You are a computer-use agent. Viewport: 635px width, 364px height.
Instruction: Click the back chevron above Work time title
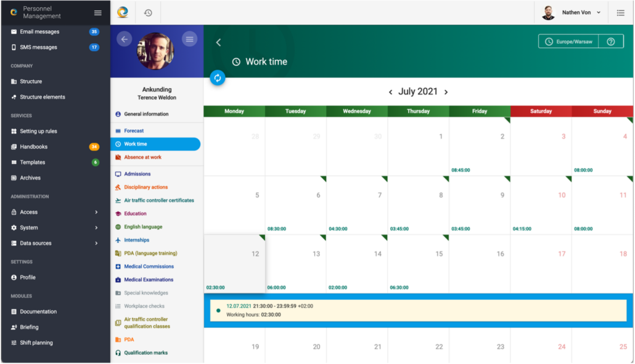[x=218, y=42]
